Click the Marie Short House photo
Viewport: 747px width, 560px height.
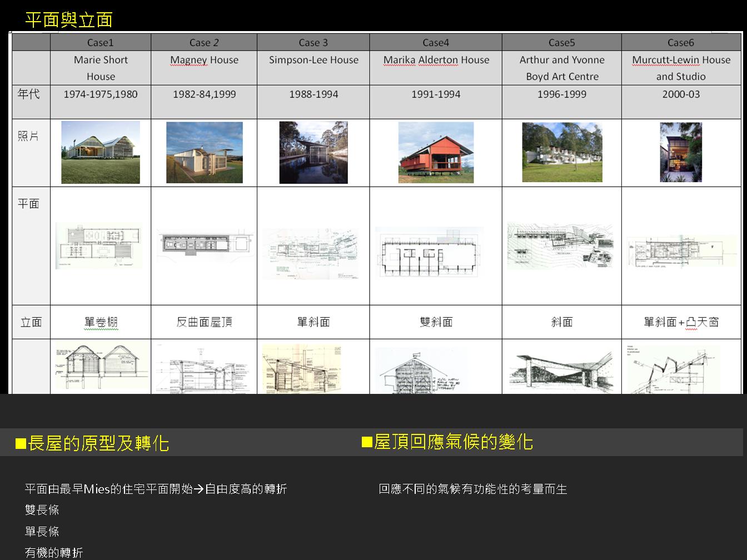pos(101,152)
